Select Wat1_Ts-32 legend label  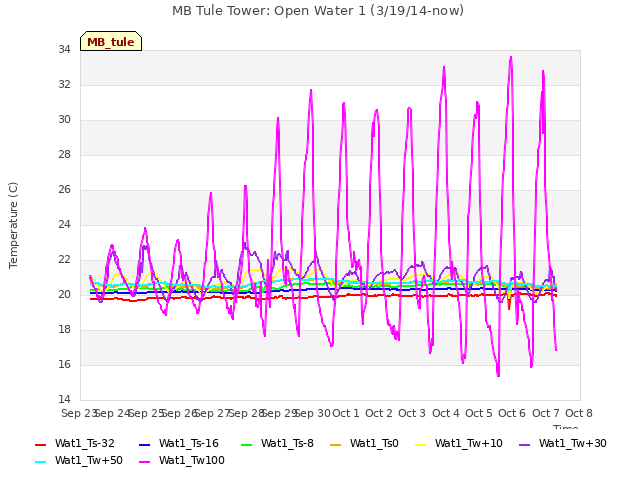tap(85, 443)
